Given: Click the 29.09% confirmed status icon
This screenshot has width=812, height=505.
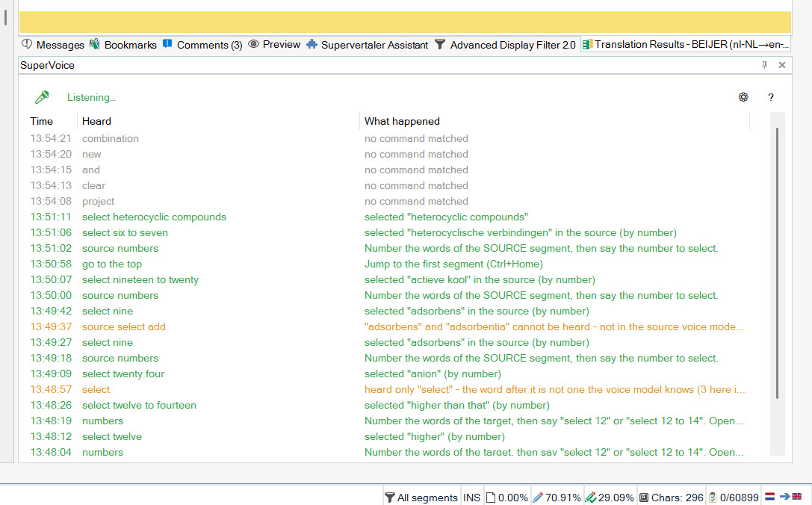Looking at the screenshot, I should click(x=610, y=498).
